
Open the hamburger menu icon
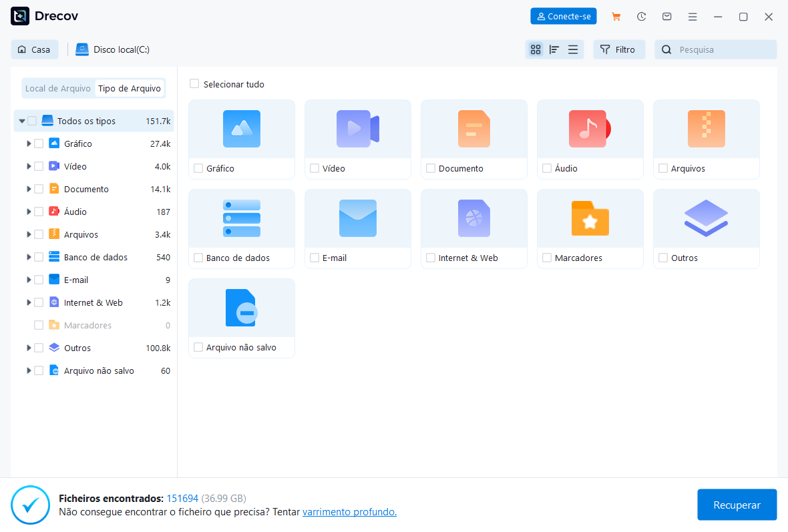tap(693, 17)
